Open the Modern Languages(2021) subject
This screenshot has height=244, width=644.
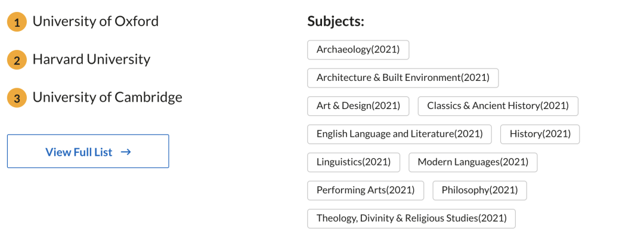(472, 162)
